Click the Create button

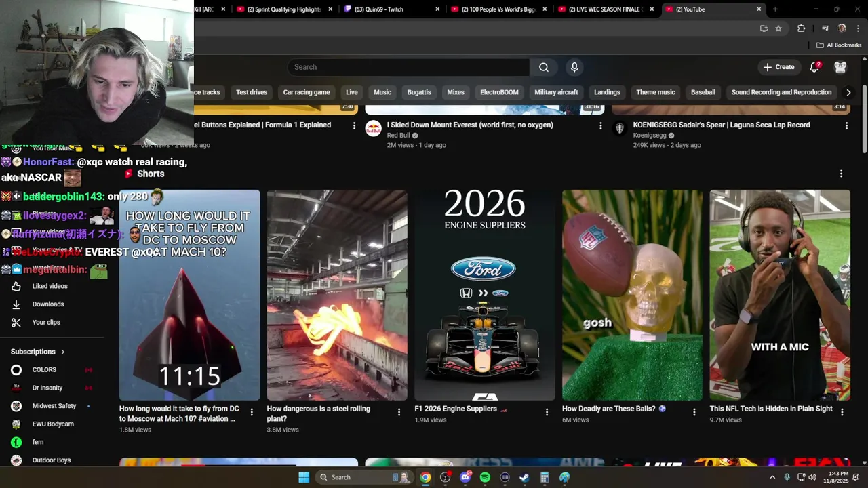[x=778, y=67]
